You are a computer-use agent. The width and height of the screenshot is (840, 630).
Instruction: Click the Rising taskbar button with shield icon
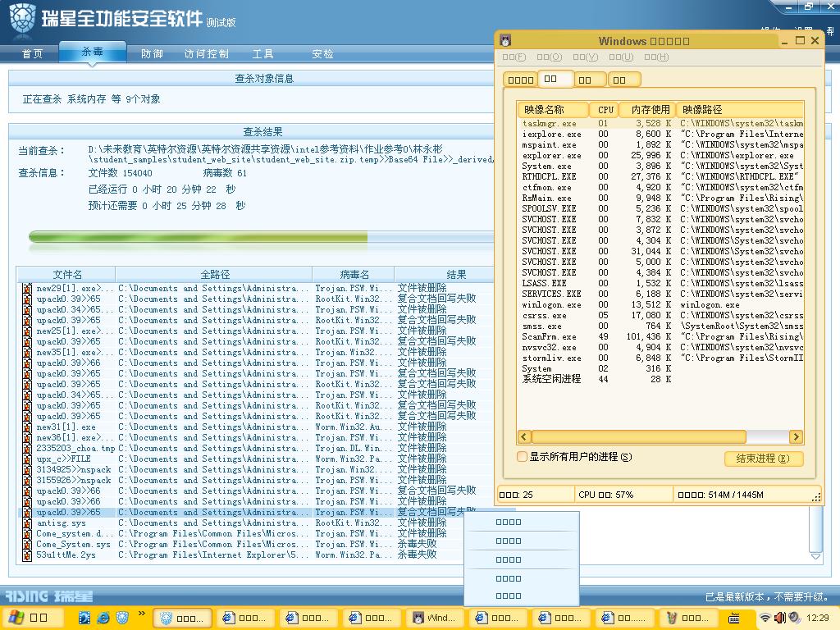[181, 619]
